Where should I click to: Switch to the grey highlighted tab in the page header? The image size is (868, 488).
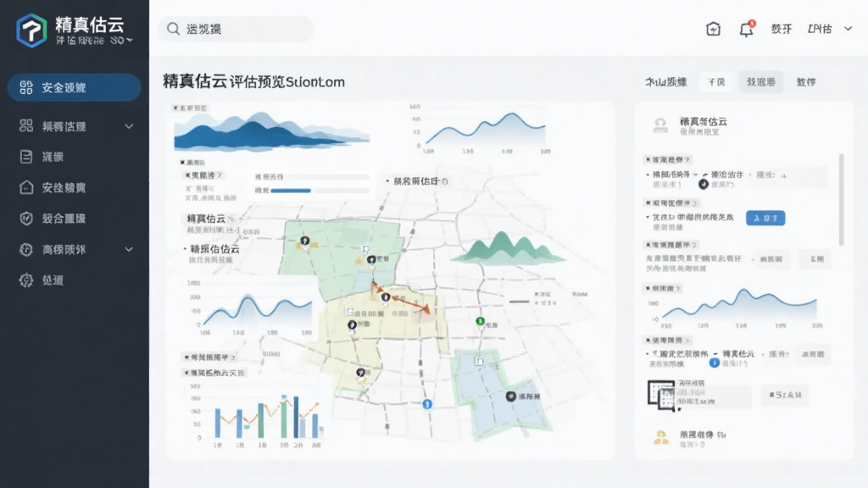tap(760, 82)
